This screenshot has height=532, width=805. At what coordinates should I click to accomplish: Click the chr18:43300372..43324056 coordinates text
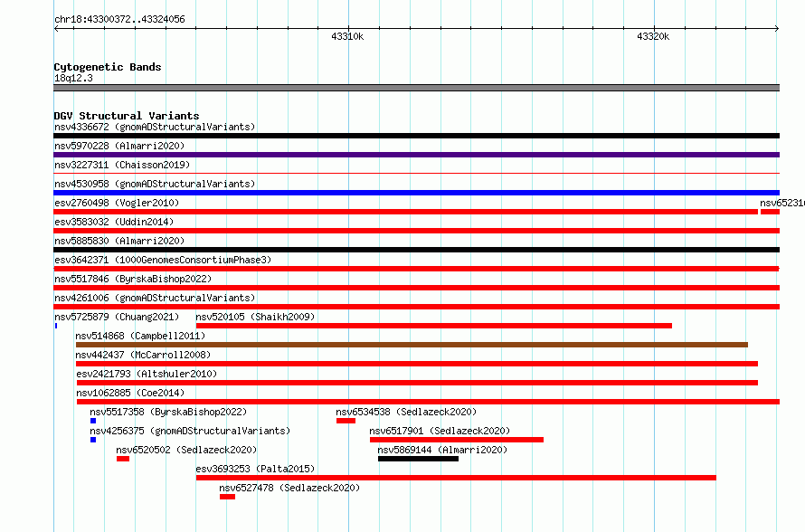point(119,20)
